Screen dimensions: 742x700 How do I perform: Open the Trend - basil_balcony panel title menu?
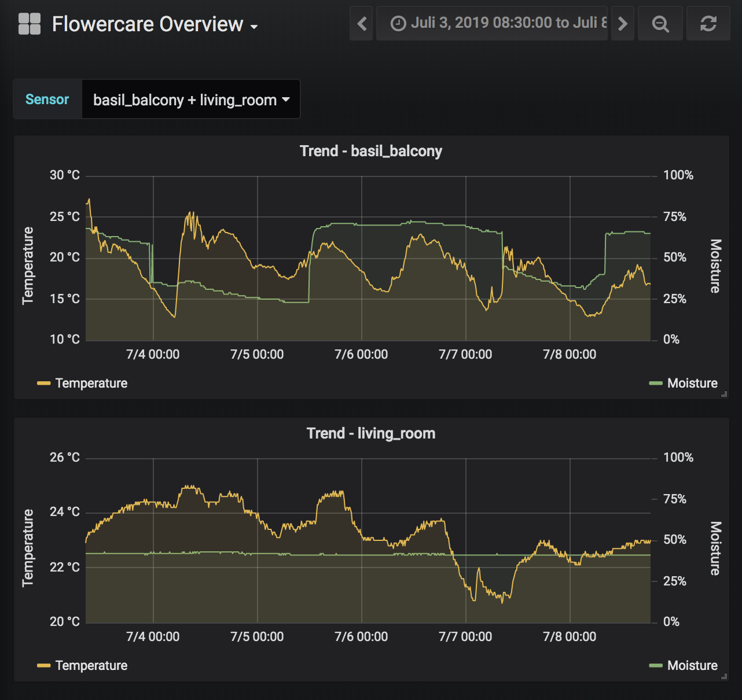pos(371,151)
